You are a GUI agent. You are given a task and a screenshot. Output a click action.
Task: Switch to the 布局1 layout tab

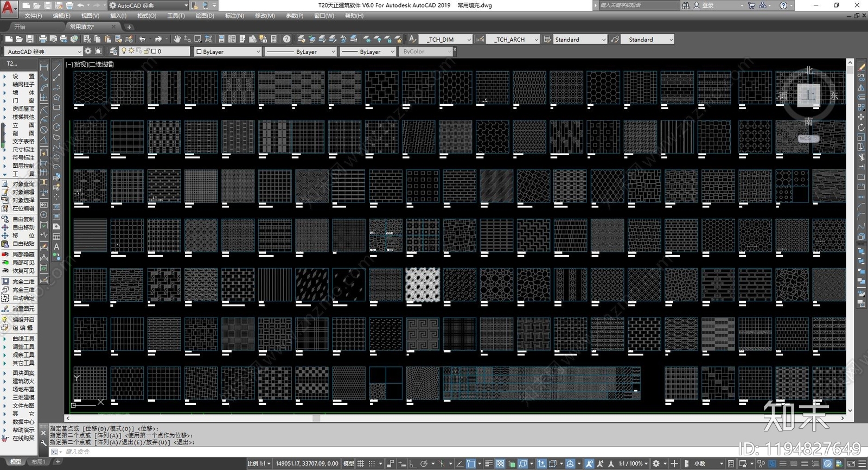38,462
